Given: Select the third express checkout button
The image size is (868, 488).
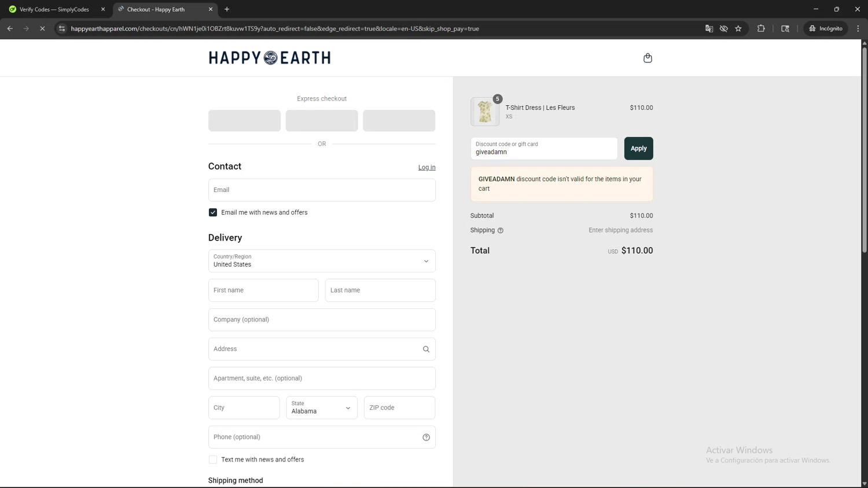Looking at the screenshot, I should (399, 121).
